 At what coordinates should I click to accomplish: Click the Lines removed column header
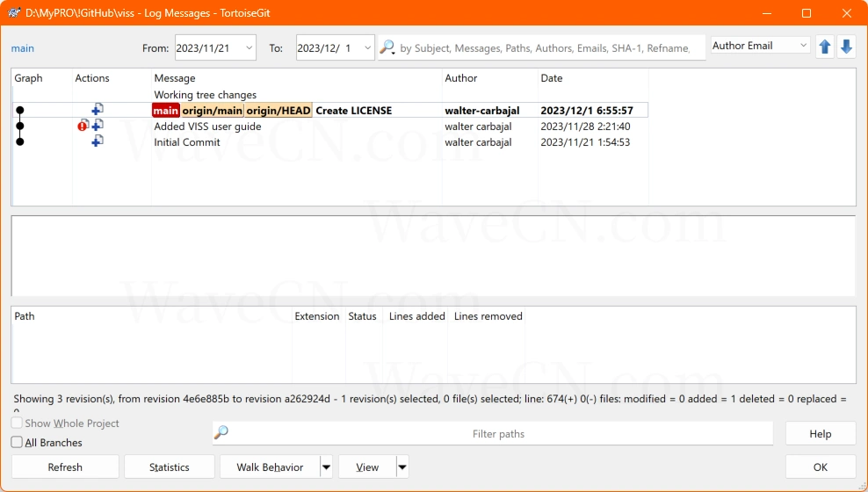coord(488,316)
